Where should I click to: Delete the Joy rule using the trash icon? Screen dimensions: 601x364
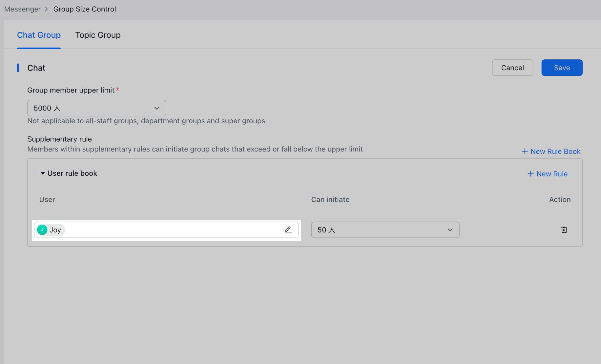pyautogui.click(x=564, y=230)
